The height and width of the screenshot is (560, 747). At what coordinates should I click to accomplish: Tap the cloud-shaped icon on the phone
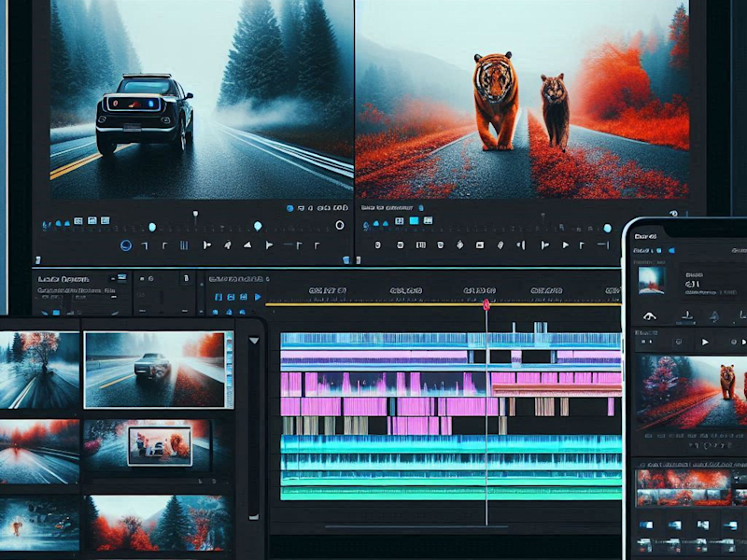click(x=649, y=316)
